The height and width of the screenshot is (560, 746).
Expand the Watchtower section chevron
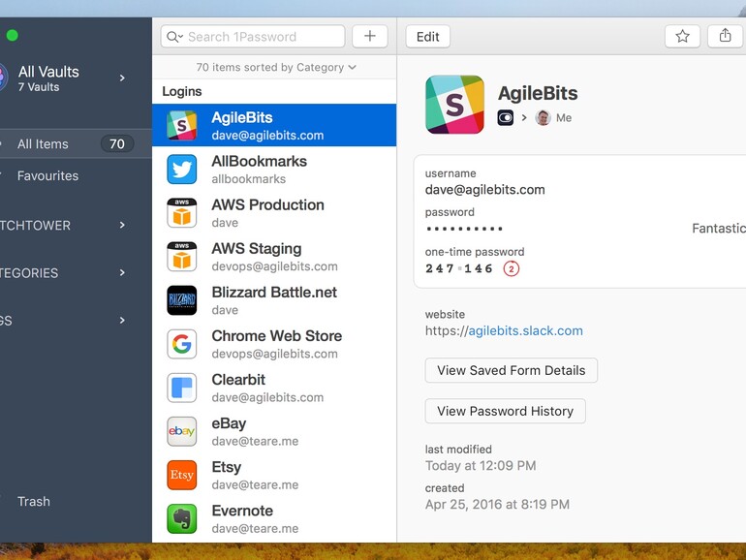(122, 225)
